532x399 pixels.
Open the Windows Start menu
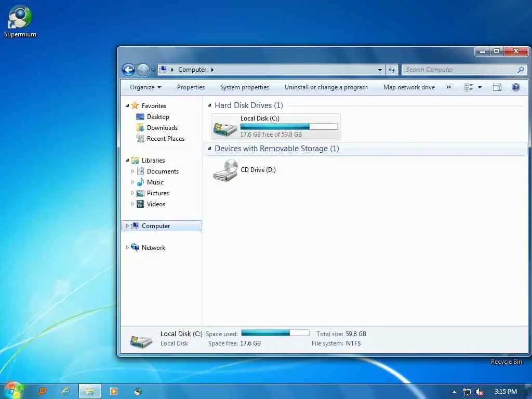[14, 391]
